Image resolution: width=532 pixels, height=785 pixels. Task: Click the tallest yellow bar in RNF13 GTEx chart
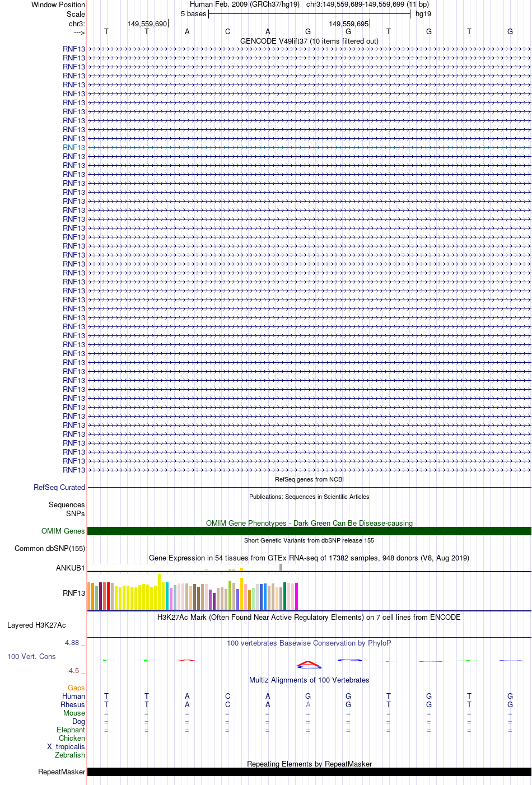(x=160, y=592)
